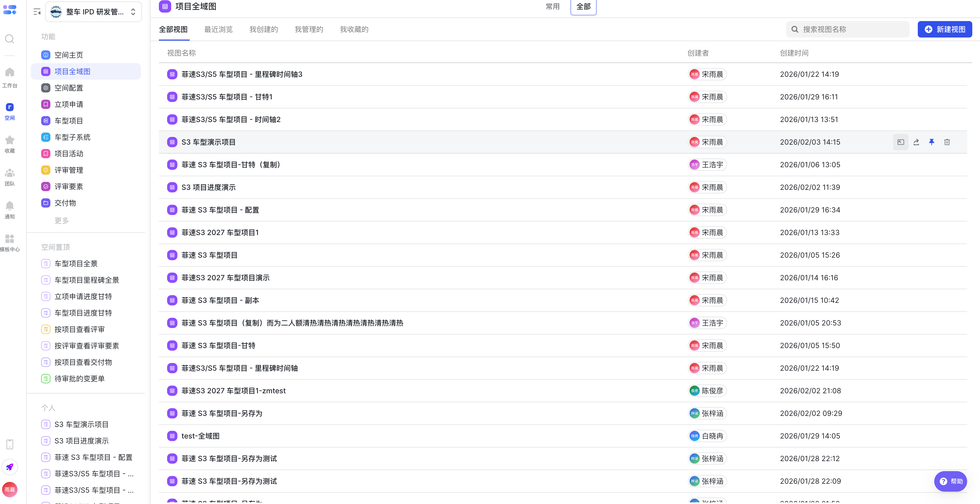The image size is (980, 504).
Task: Open the 菲速S3/S5 车型项目 - 时间轴2 row
Action: click(563, 120)
